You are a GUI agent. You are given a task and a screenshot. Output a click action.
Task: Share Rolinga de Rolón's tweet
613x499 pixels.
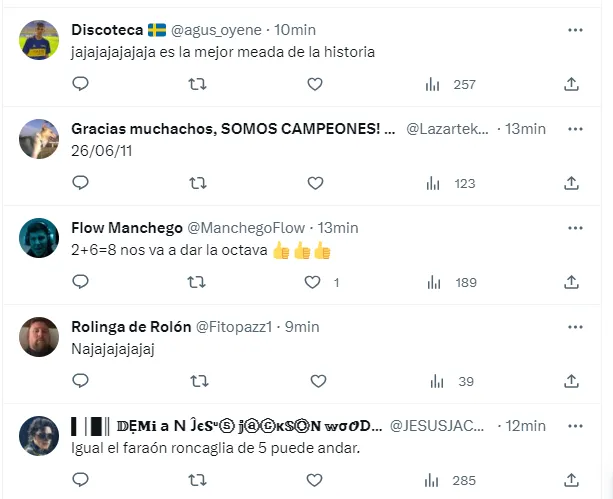[571, 381]
